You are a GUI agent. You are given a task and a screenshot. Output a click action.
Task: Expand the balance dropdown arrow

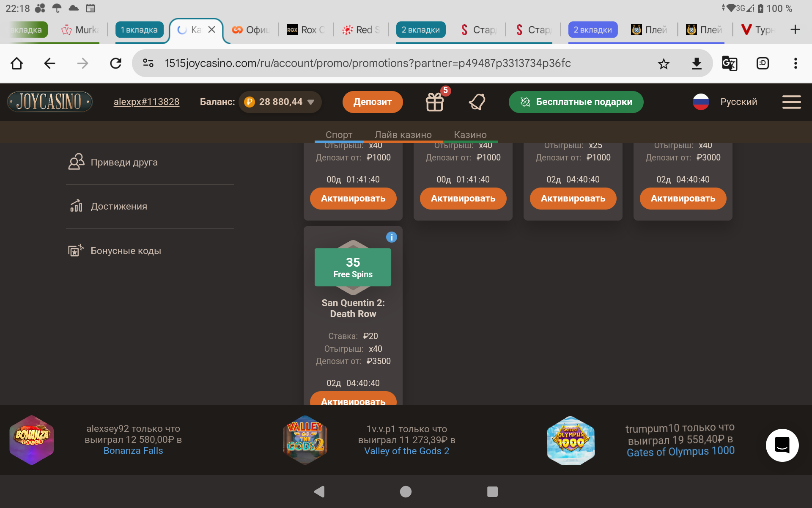(311, 102)
